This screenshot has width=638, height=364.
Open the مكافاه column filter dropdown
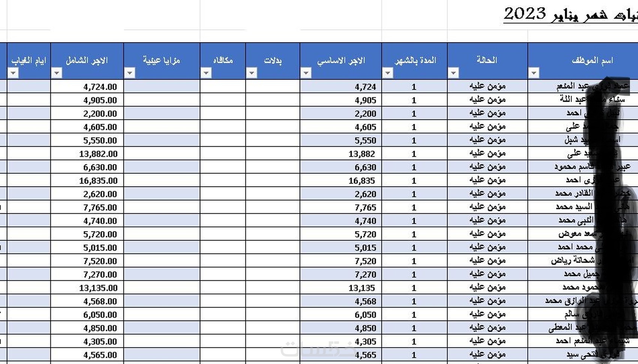206,73
